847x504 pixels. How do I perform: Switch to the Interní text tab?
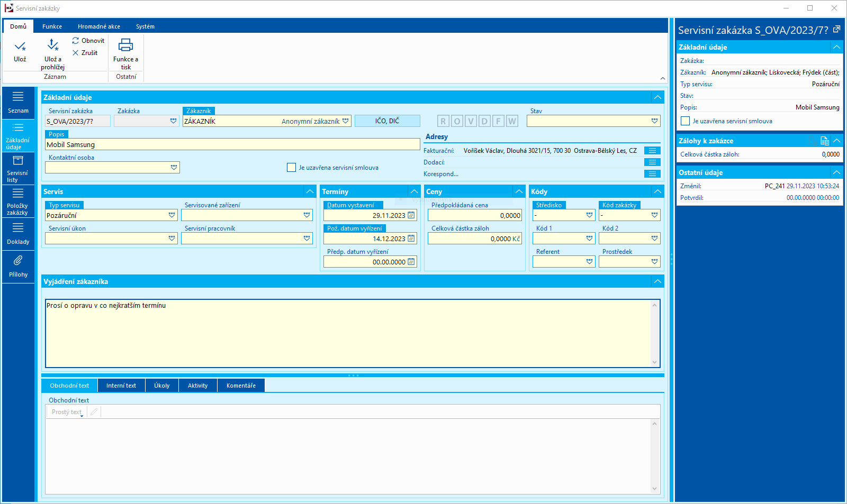tap(121, 386)
